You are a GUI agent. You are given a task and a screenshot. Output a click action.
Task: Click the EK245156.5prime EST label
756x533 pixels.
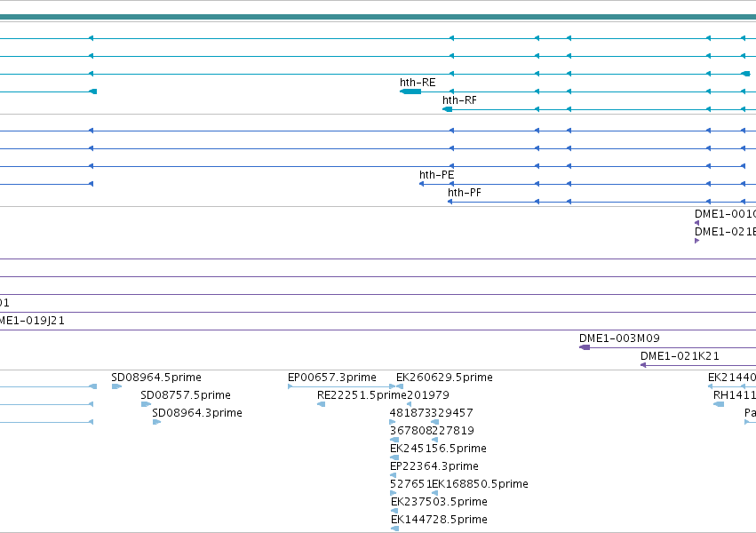(438, 449)
